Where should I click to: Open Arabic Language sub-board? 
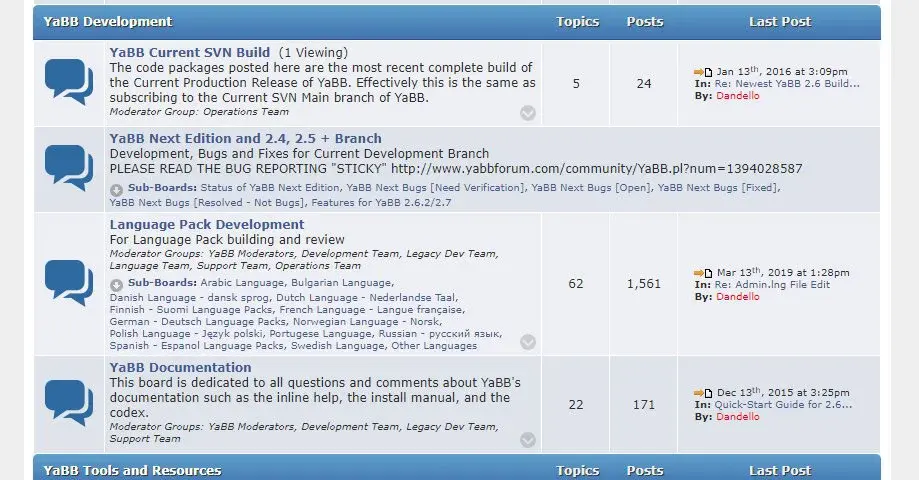[x=242, y=282]
